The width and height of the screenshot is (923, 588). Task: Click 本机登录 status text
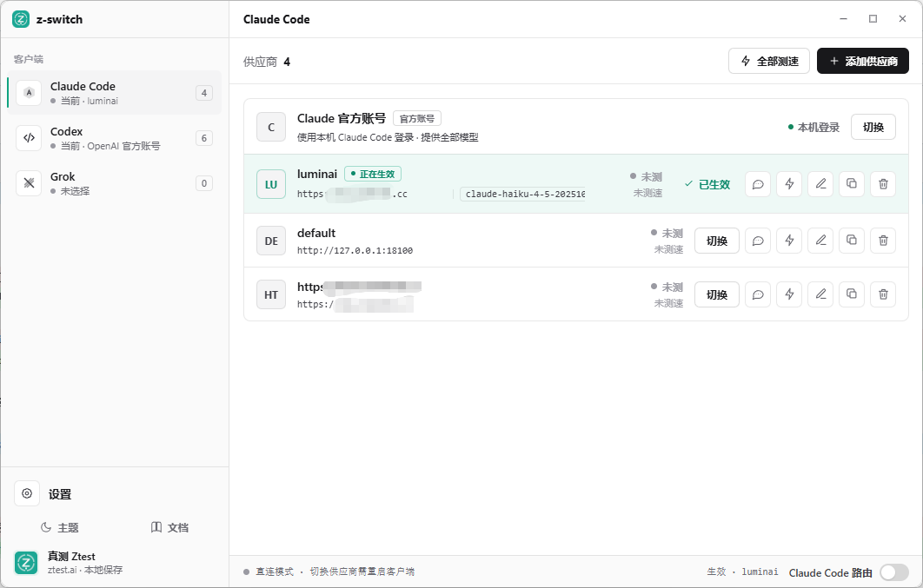[813, 127]
